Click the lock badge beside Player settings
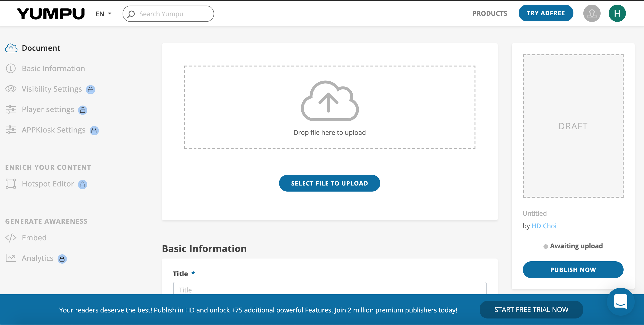This screenshot has height=325, width=644. [x=82, y=110]
